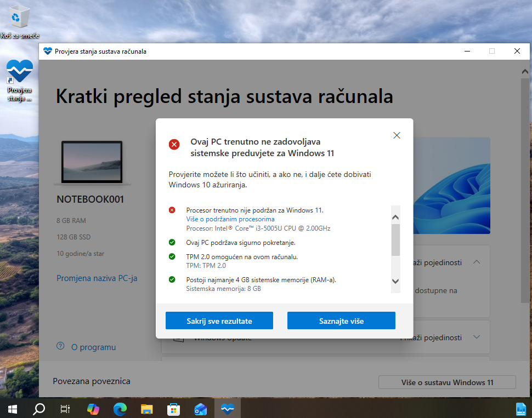Open the mail app from the taskbar
Image resolution: width=532 pixels, height=418 pixels.
click(200, 409)
